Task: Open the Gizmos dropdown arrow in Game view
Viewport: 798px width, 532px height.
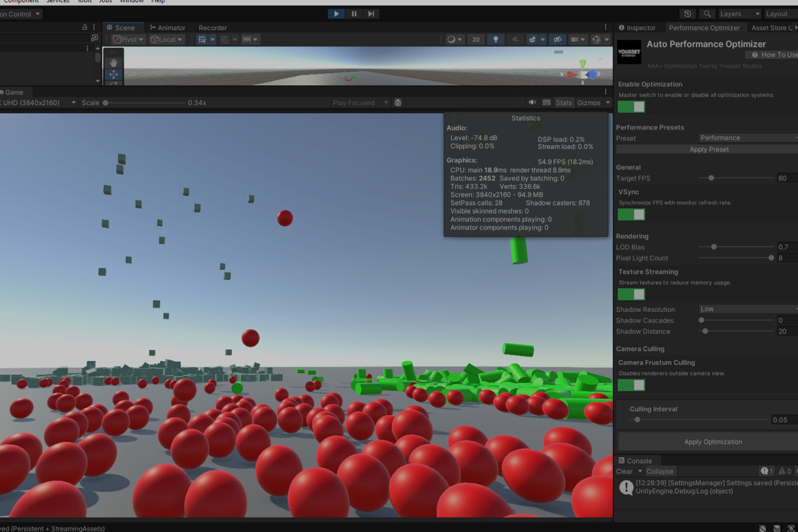Action: pos(607,102)
